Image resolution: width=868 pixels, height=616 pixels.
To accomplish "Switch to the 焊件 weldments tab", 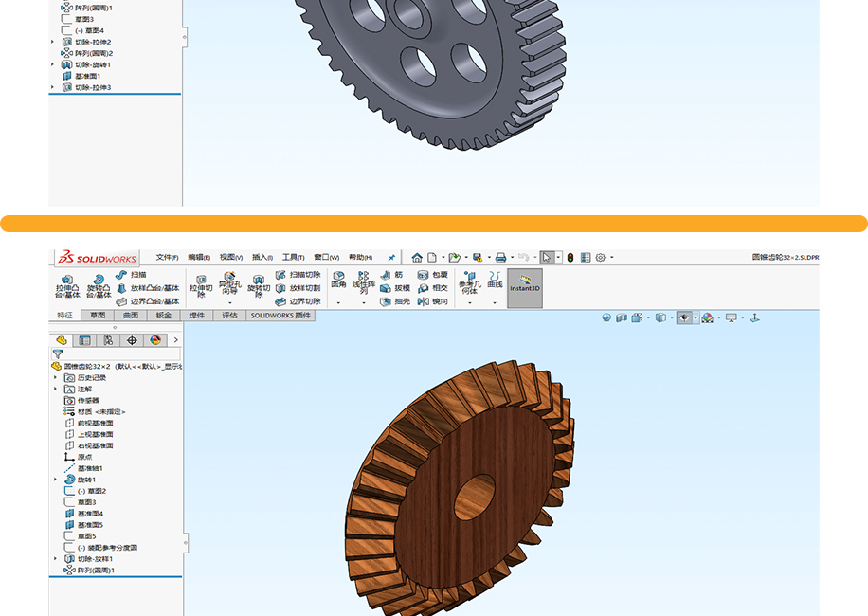I will coord(196,316).
